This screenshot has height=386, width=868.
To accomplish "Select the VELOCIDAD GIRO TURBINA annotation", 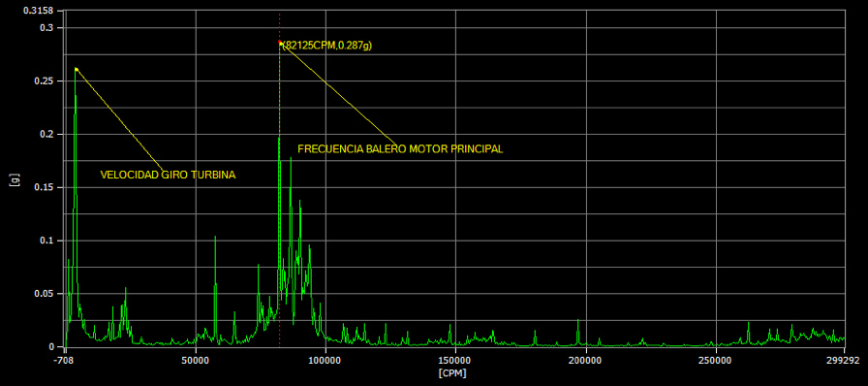I will (169, 175).
